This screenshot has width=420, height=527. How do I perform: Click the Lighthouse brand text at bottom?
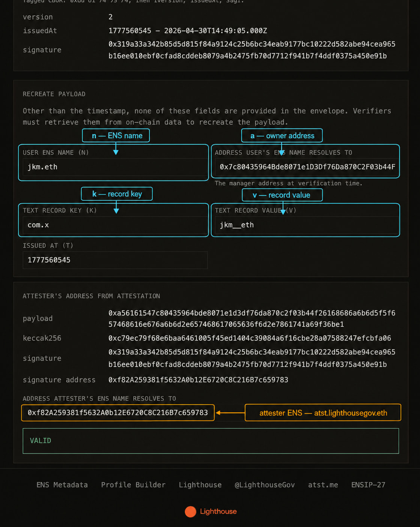pos(218,512)
